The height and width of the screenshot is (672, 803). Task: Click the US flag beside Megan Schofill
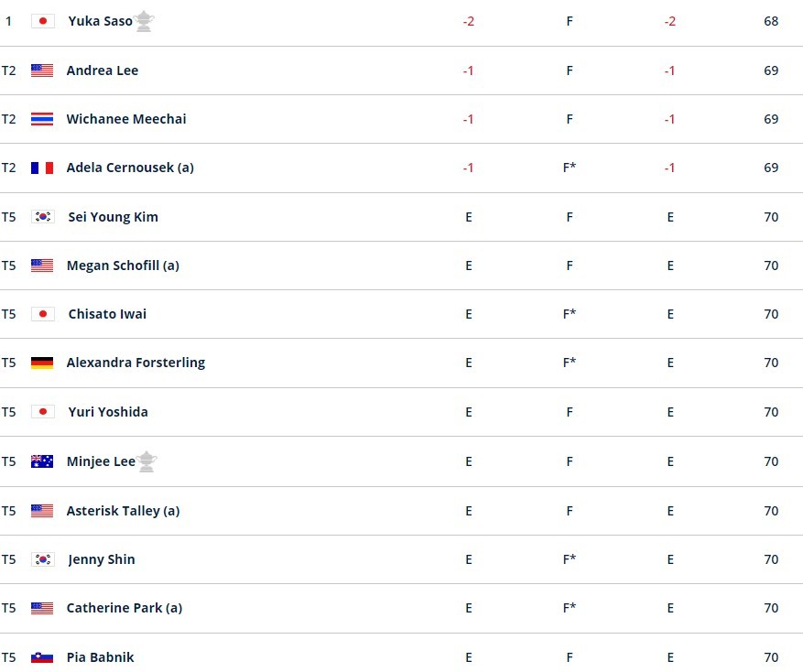pos(42,266)
